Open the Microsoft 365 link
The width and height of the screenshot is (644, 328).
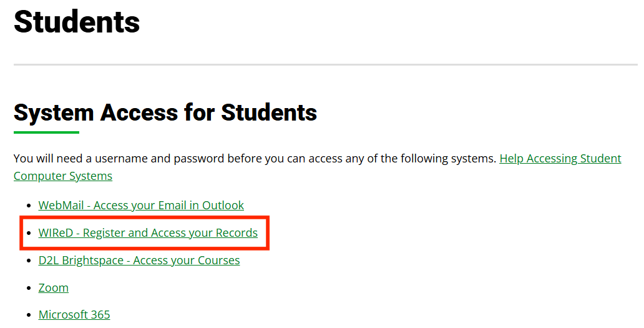tap(74, 315)
